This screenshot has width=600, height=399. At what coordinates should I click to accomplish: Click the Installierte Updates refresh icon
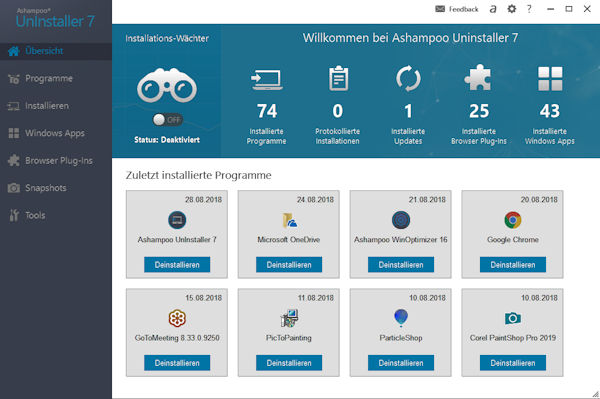click(408, 79)
